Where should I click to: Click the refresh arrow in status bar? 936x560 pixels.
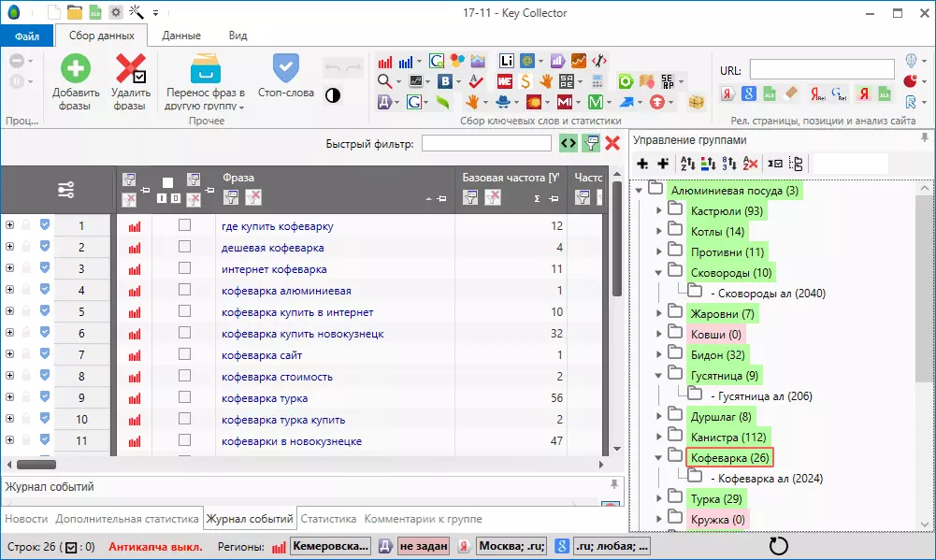777,545
